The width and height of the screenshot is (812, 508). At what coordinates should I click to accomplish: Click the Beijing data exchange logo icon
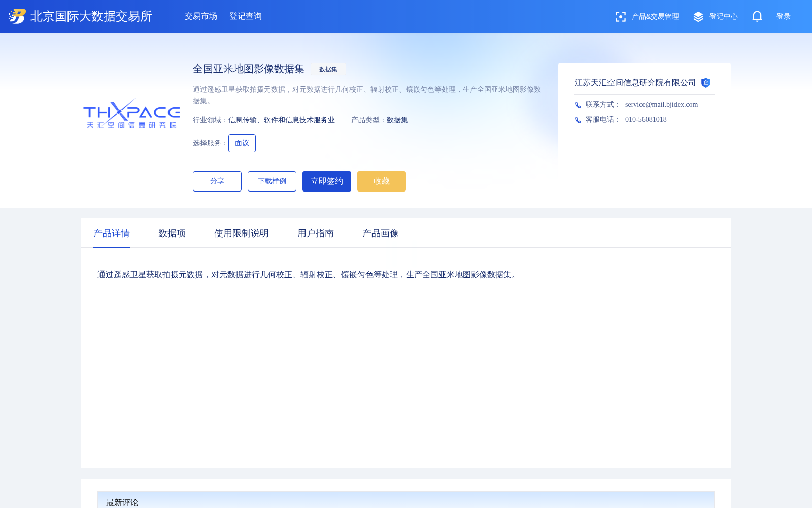(17, 16)
